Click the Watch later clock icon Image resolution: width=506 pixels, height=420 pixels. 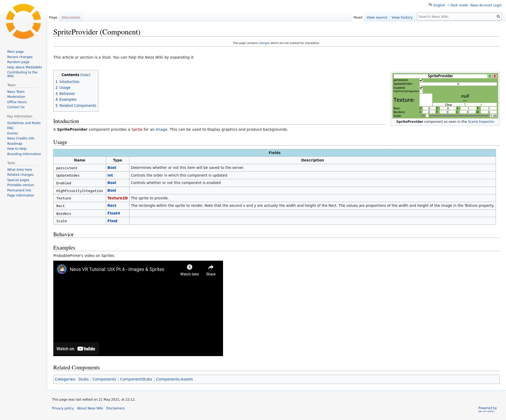[x=189, y=267]
